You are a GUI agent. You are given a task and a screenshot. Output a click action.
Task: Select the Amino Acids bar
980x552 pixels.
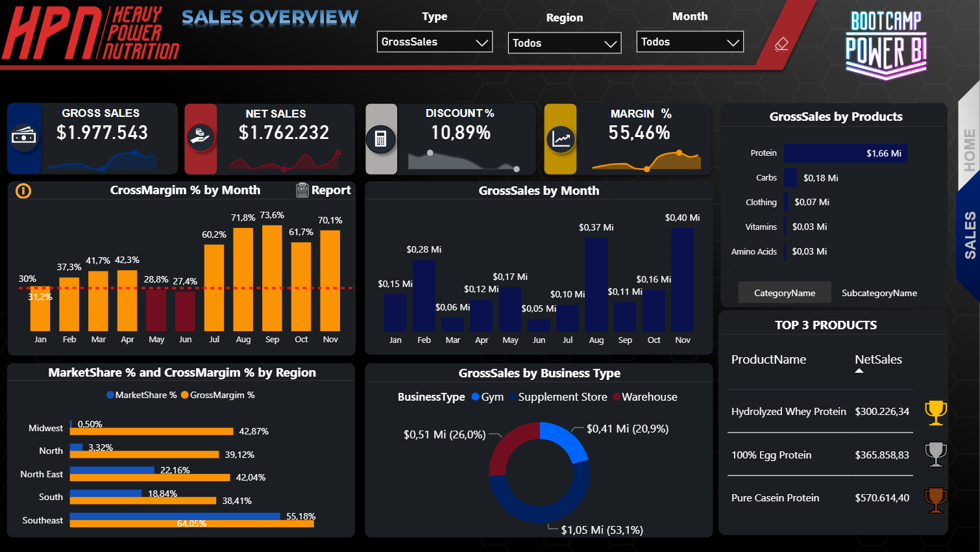coord(785,251)
